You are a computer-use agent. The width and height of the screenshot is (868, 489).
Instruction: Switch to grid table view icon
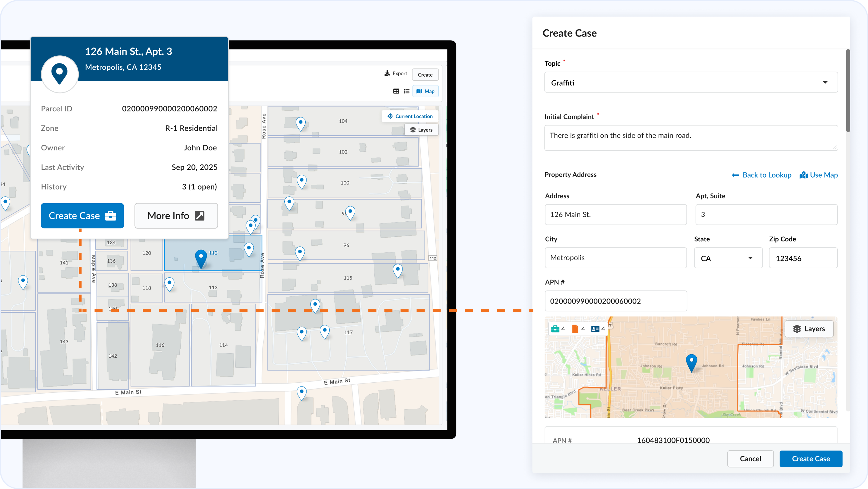396,91
